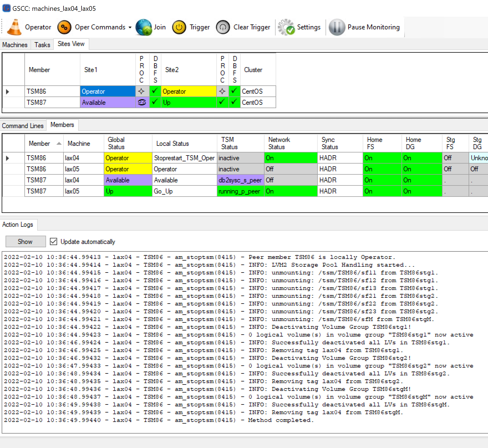This screenshot has height=448, width=488.
Task: Click the Go_Up local status cell
Action: click(x=184, y=191)
